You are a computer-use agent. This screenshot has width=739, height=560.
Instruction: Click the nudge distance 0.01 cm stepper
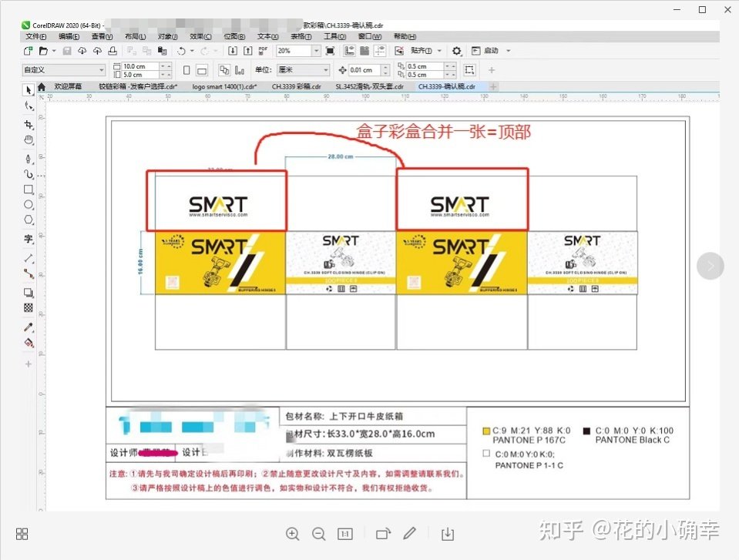tap(385, 70)
